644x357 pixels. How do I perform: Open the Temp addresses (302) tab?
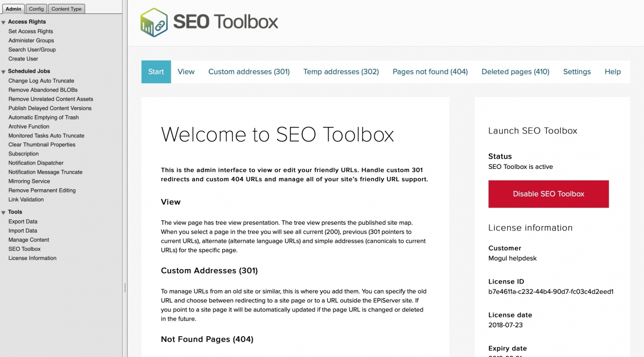point(341,71)
